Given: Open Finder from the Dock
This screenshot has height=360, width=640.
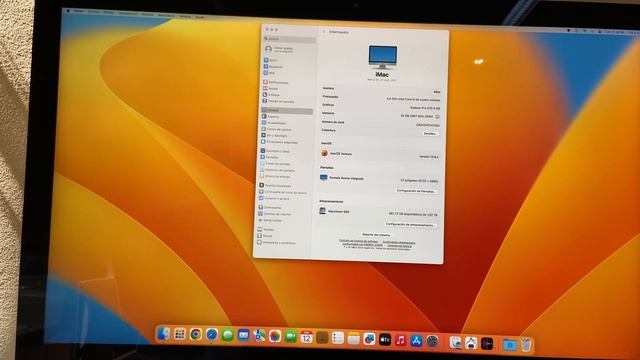Looking at the screenshot, I should pyautogui.click(x=164, y=333).
